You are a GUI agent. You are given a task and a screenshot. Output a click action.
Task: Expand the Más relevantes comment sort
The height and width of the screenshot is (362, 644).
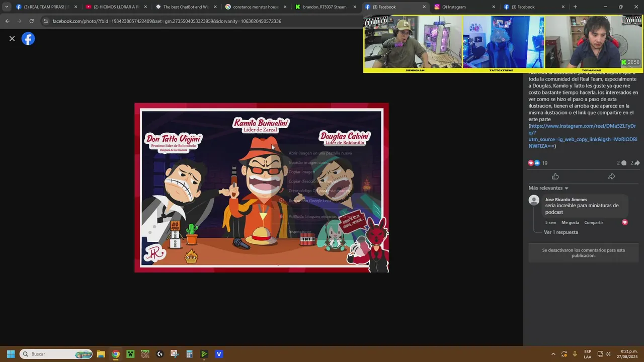(x=548, y=188)
